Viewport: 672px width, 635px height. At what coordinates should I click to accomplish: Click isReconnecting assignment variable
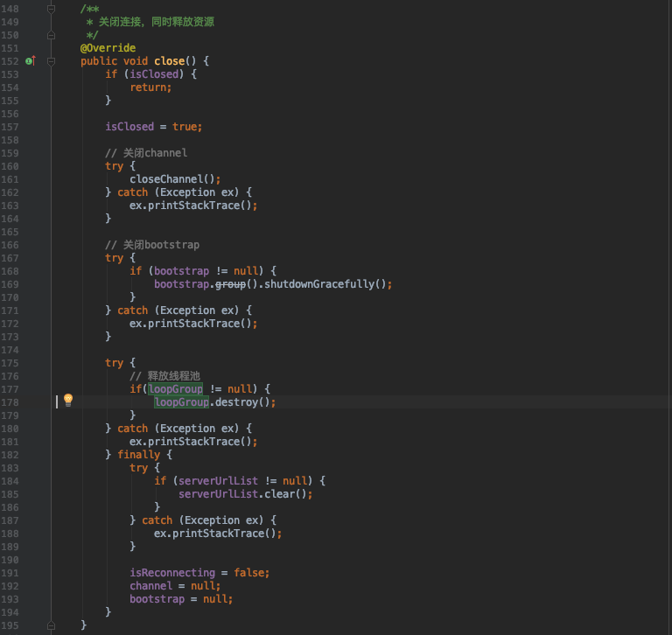[172, 573]
